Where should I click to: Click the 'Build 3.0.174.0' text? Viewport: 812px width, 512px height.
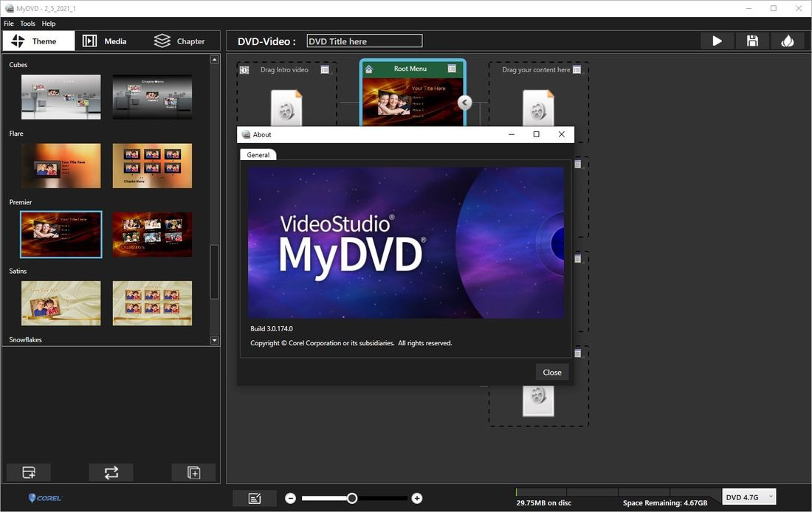pyautogui.click(x=272, y=329)
